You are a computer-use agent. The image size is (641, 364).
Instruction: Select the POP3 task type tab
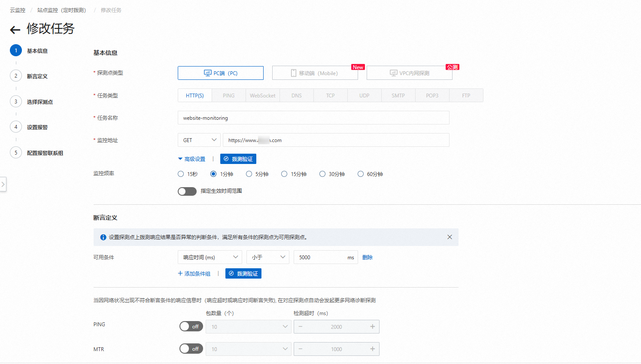(x=432, y=95)
